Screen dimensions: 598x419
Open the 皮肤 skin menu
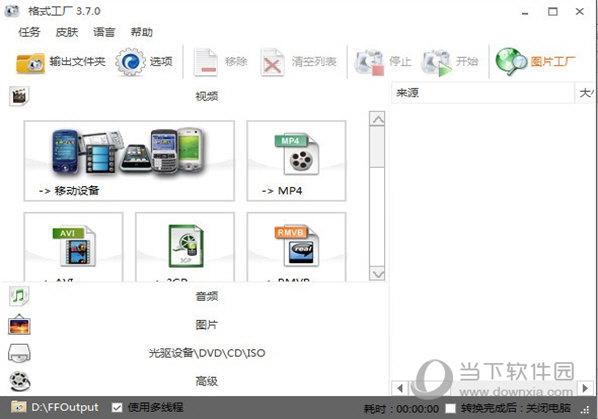(x=67, y=32)
